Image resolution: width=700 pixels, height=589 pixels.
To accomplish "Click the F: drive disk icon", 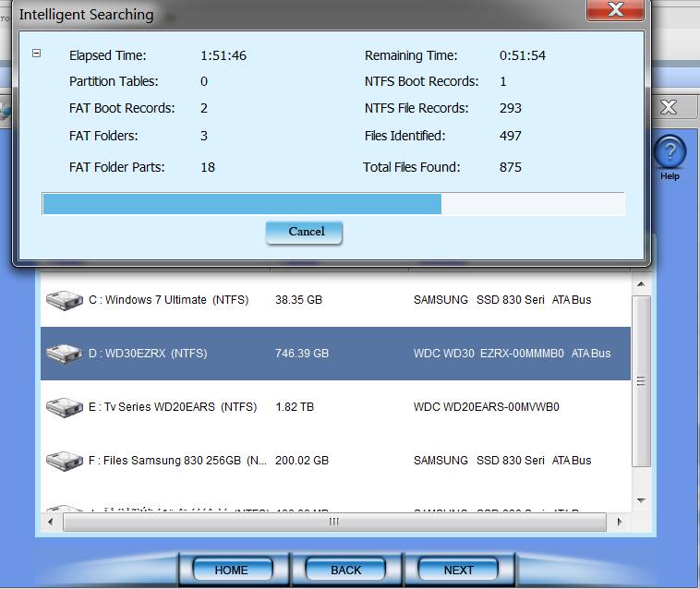I will (65, 461).
